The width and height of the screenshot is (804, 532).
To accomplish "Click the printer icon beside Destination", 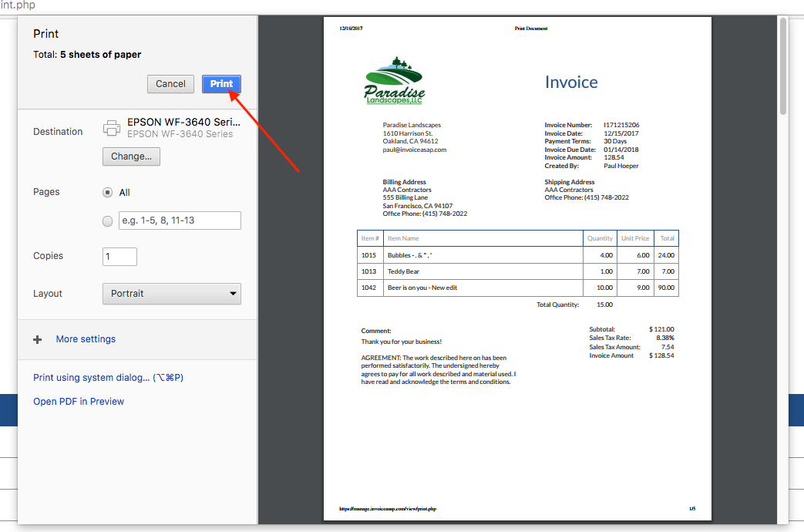I will tap(112, 128).
